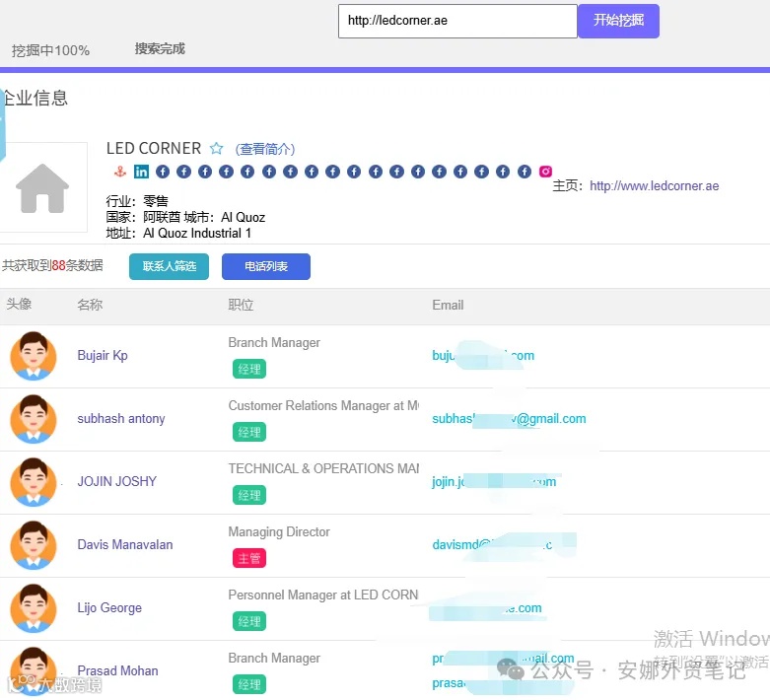Click the 挖掘中100% progress text

point(50,50)
